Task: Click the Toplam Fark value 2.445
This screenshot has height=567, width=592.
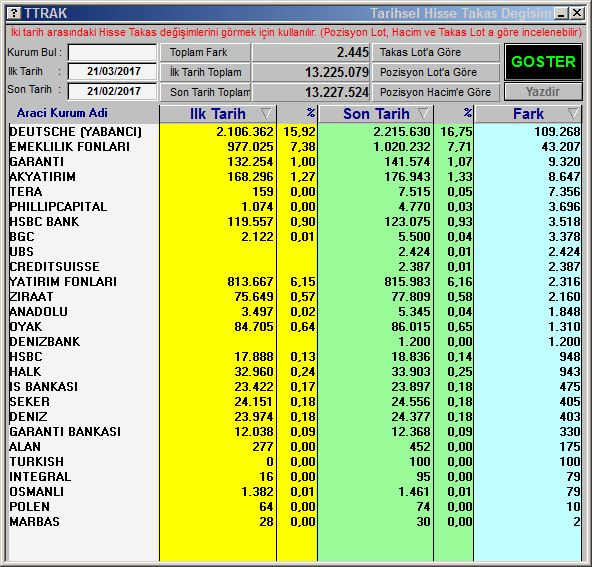Action: pyautogui.click(x=353, y=52)
